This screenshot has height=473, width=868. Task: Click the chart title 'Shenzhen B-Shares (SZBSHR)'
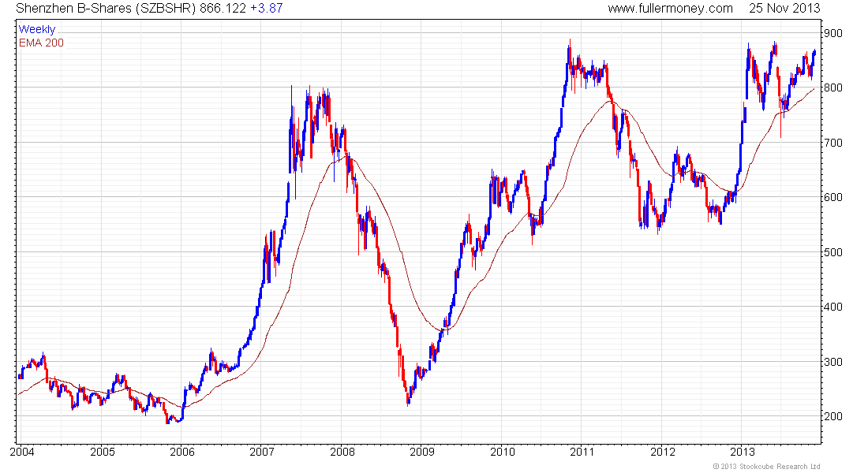point(105,9)
